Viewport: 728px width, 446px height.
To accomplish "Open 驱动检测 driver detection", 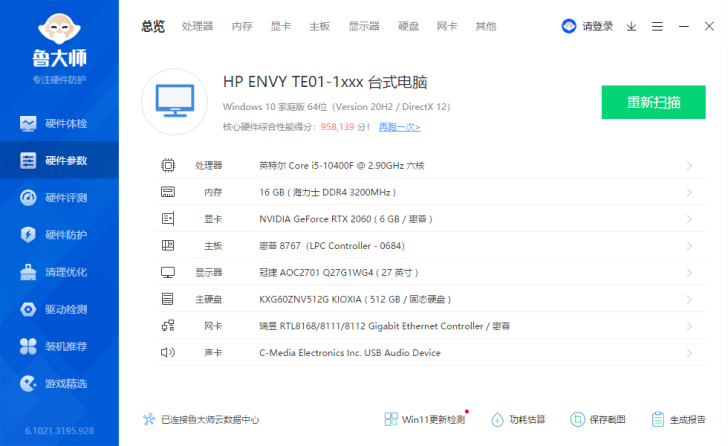I will click(59, 309).
